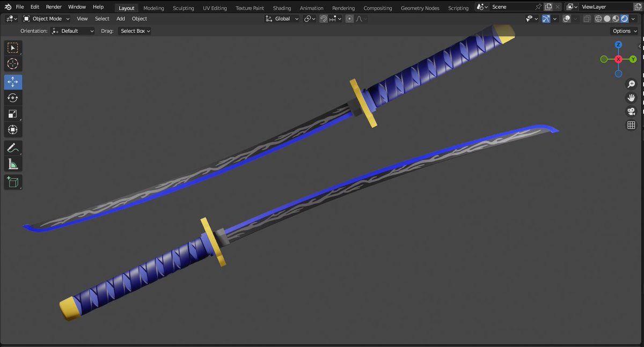
Task: Click the zoom magnifier viewport icon
Action: (x=631, y=84)
